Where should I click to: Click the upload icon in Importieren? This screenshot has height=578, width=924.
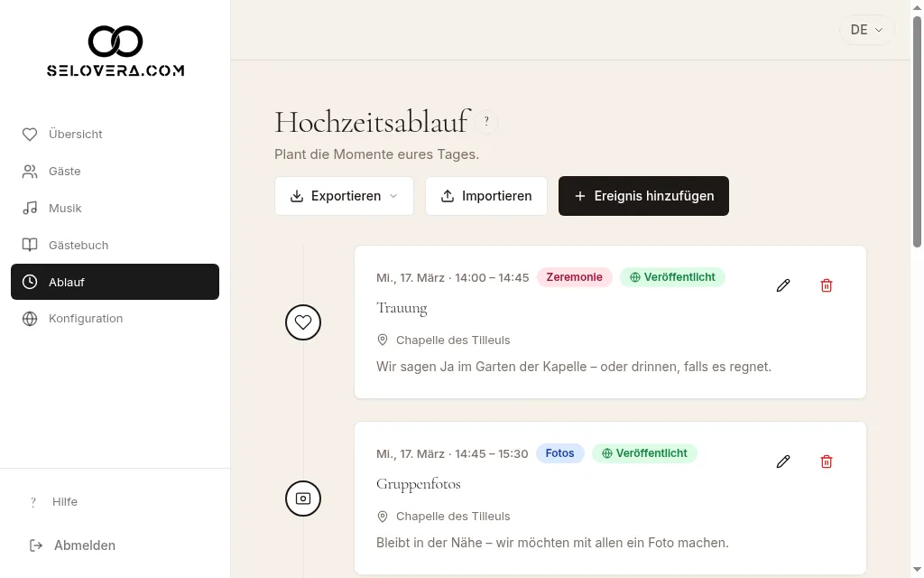[x=448, y=196]
